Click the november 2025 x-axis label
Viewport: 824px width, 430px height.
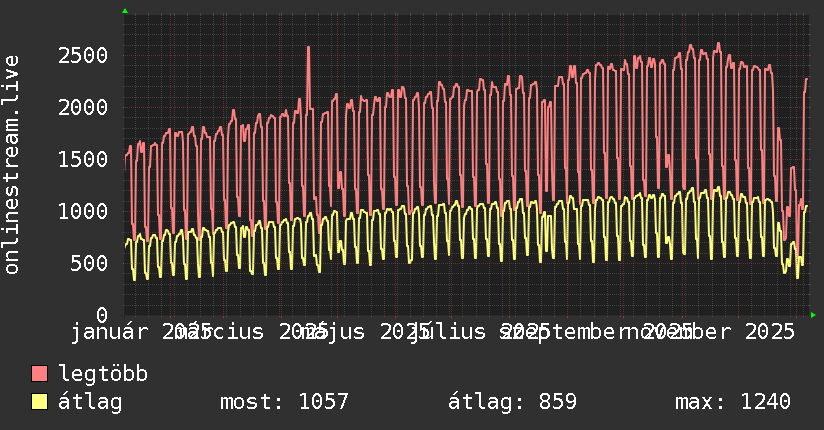click(711, 332)
